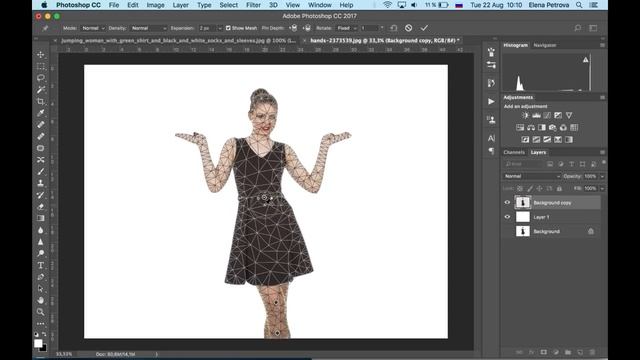Screen dimensions: 640x360
Task: Select the Eyedropper tool
Action: tap(41, 113)
